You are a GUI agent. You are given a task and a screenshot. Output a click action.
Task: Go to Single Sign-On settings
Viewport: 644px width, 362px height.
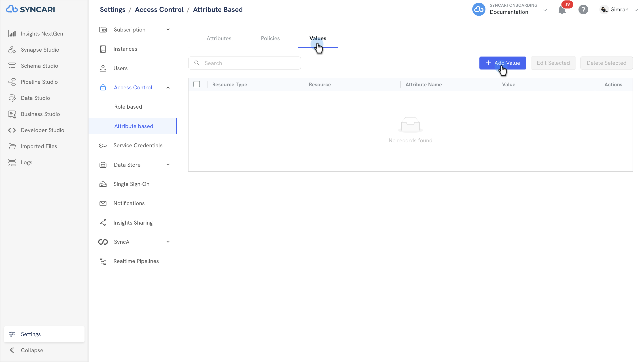pyautogui.click(x=131, y=184)
